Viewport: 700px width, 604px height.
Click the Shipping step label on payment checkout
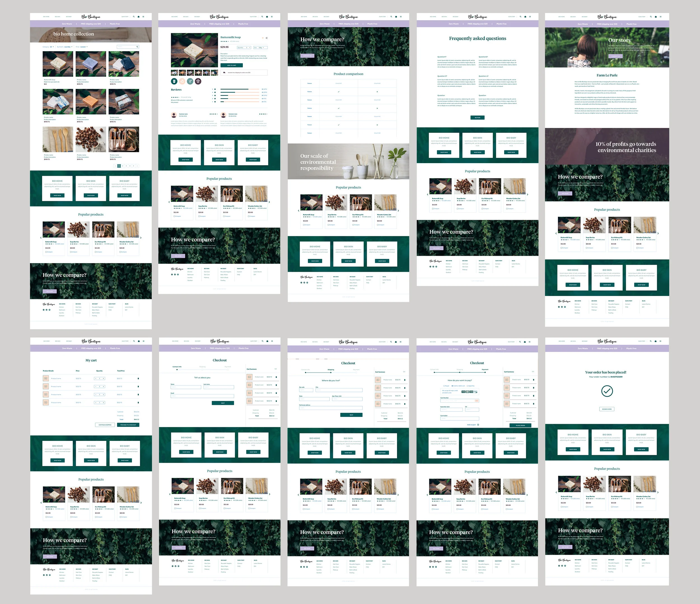pyautogui.click(x=459, y=369)
